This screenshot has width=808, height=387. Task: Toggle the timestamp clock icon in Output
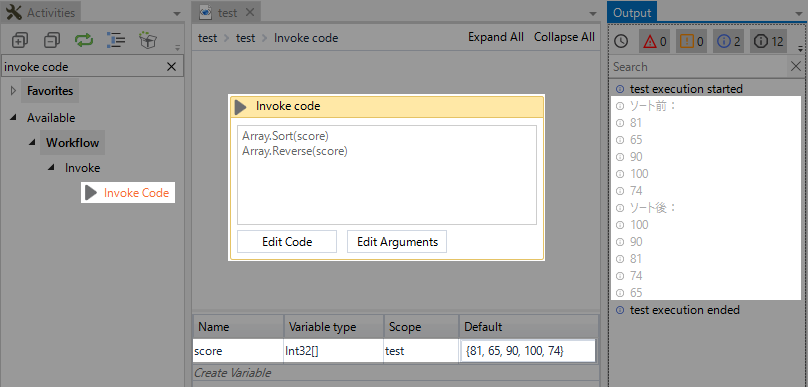621,42
